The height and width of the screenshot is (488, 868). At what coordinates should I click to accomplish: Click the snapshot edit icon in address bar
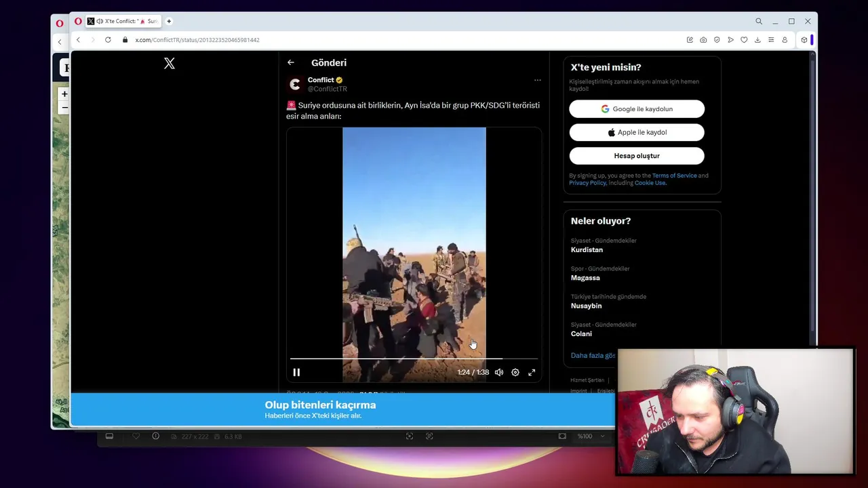click(690, 40)
